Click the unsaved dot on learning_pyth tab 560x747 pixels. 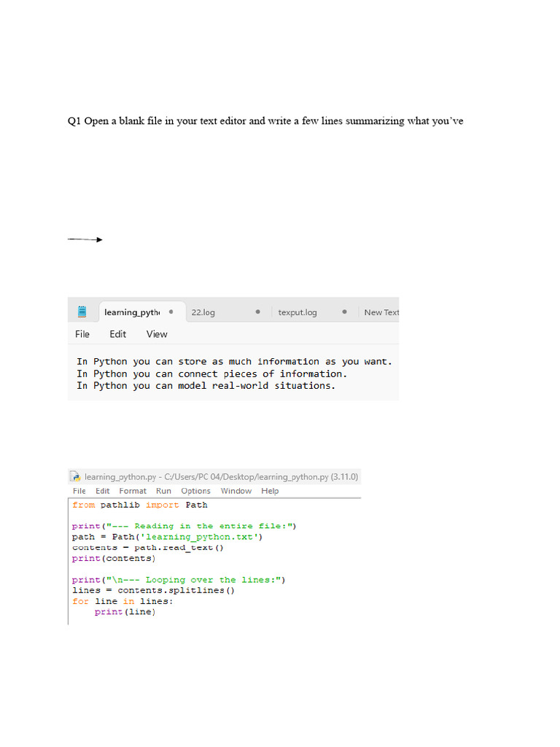coord(171,311)
